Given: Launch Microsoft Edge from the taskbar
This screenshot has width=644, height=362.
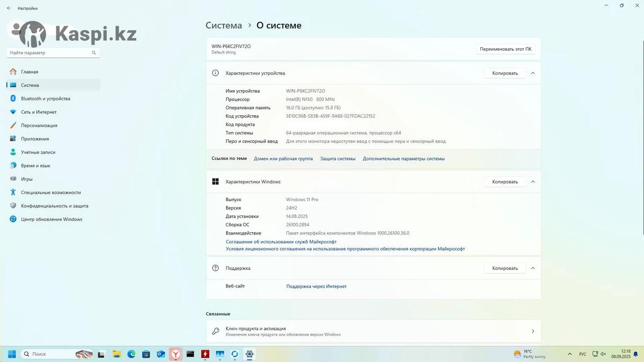Looking at the screenshot, I should tap(131, 354).
